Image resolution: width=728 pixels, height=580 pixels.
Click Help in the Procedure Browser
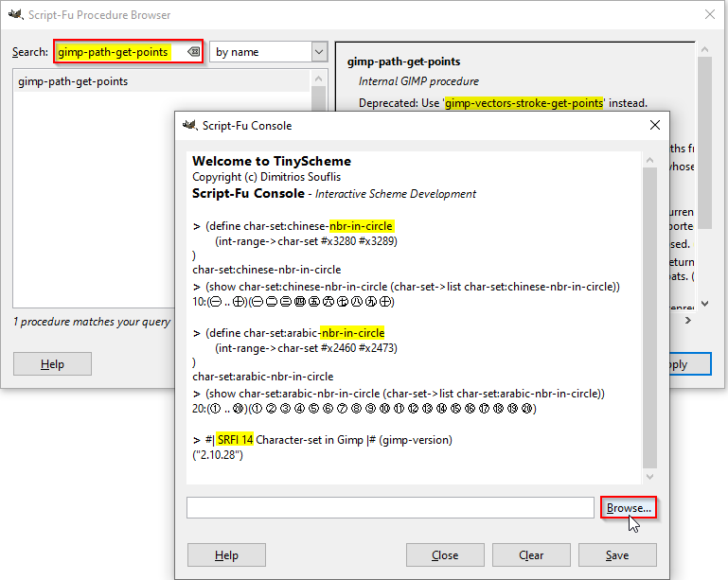point(52,363)
